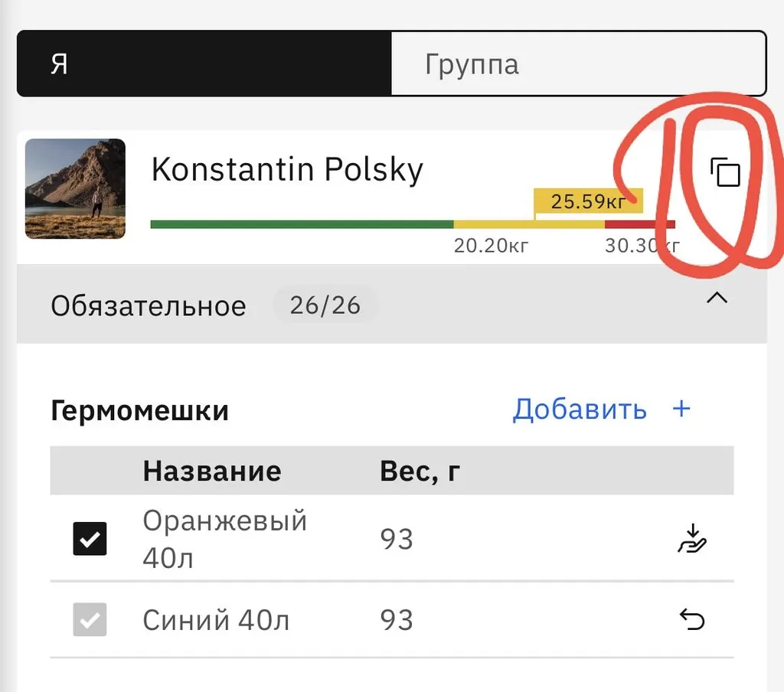Click the plus icon beside Добавить
The image size is (784, 692).
click(681, 409)
